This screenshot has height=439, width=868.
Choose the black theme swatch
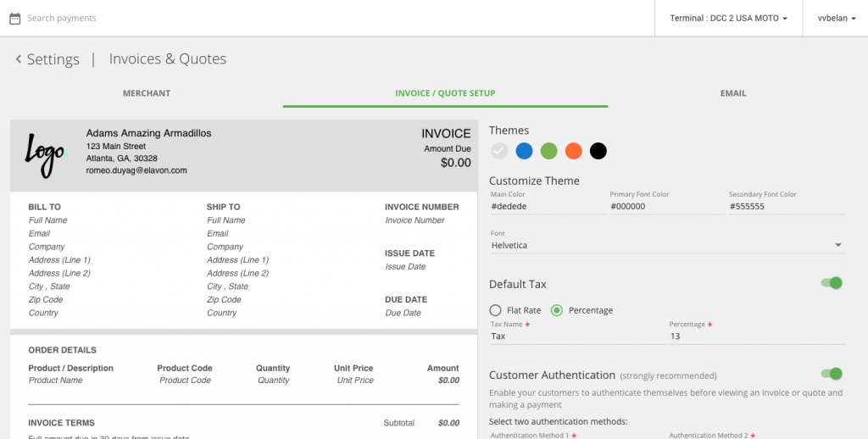pos(598,151)
